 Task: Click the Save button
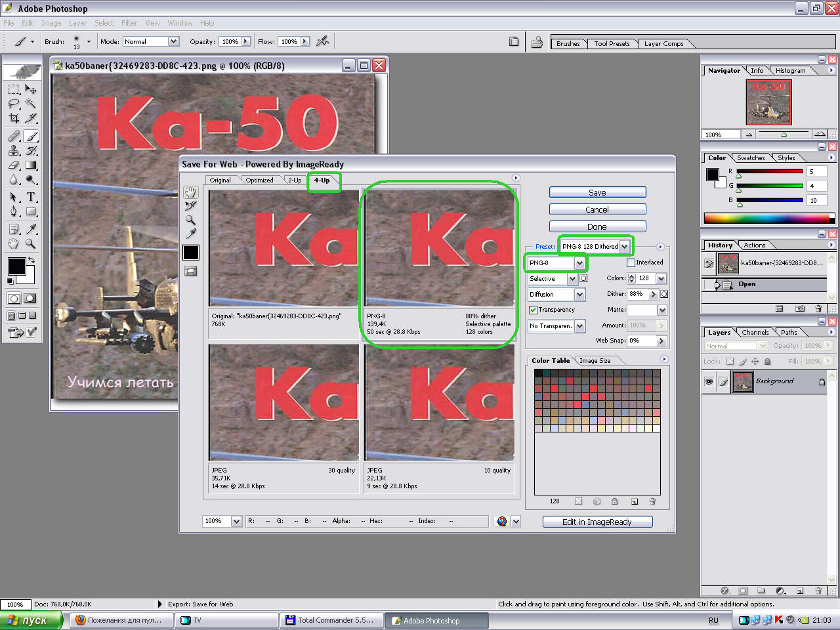point(597,192)
